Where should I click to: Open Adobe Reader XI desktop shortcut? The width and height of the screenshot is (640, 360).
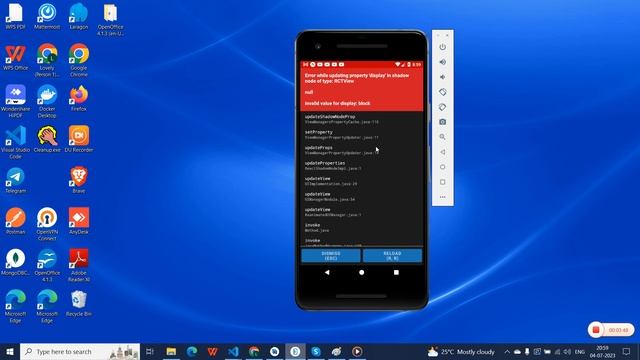[x=78, y=265]
